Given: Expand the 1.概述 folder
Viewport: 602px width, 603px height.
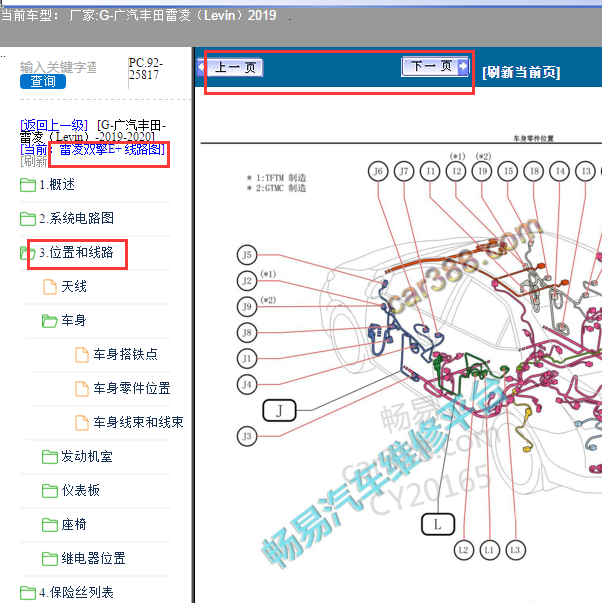Looking at the screenshot, I should (x=57, y=185).
